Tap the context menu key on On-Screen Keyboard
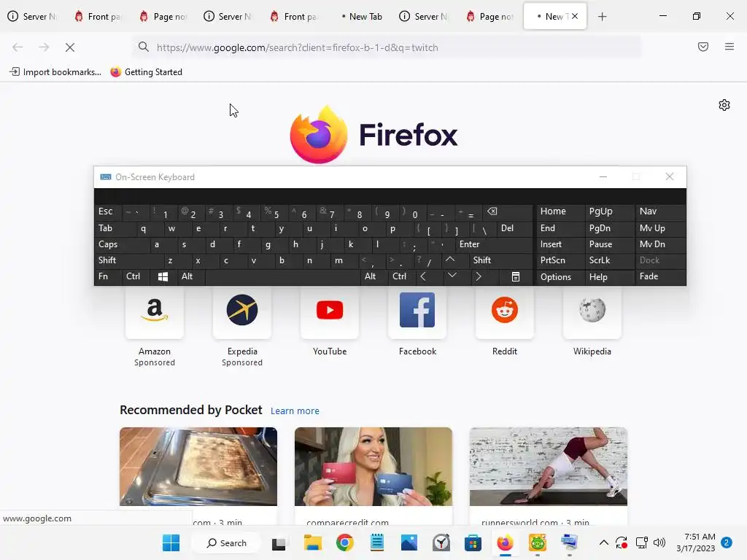747x560 pixels. (516, 276)
